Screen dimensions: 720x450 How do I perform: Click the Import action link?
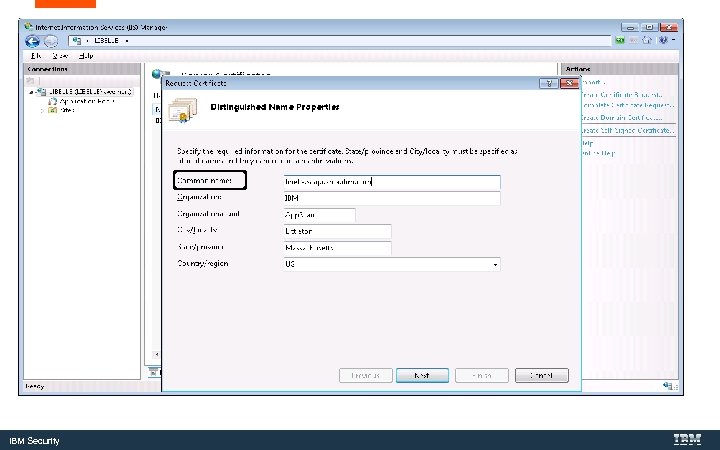(x=593, y=83)
